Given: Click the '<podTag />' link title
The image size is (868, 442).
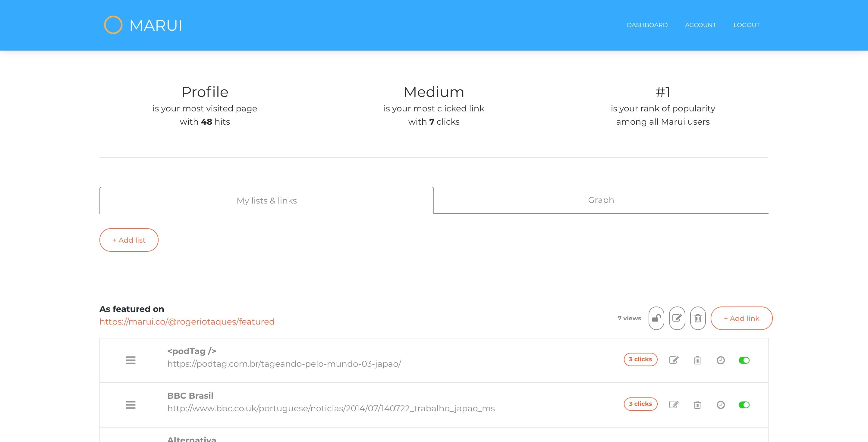Looking at the screenshot, I should tap(192, 351).
